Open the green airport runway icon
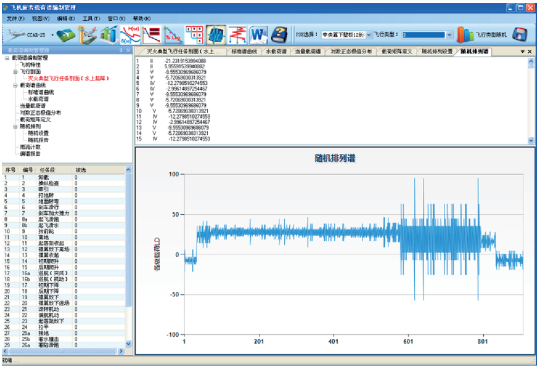 coord(66,35)
